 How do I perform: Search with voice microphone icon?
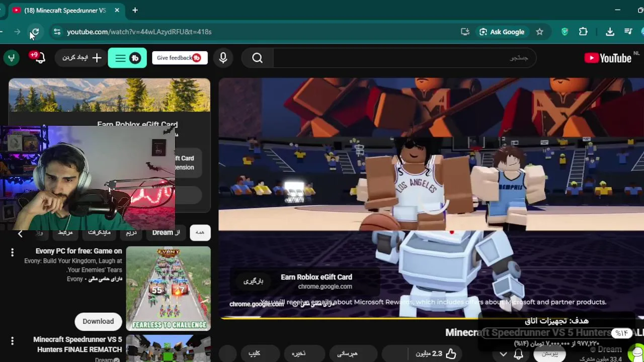point(223,58)
